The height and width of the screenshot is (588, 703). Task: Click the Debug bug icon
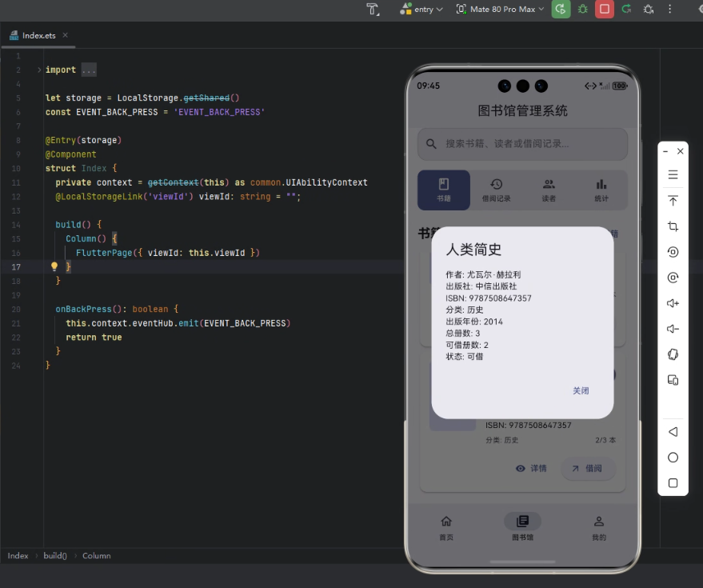coord(583,9)
